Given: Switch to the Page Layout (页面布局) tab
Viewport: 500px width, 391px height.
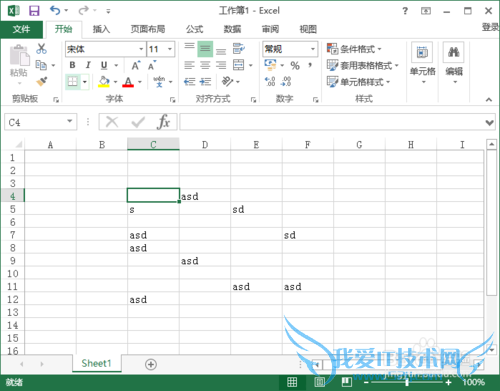Looking at the screenshot, I should pyautogui.click(x=148, y=29).
